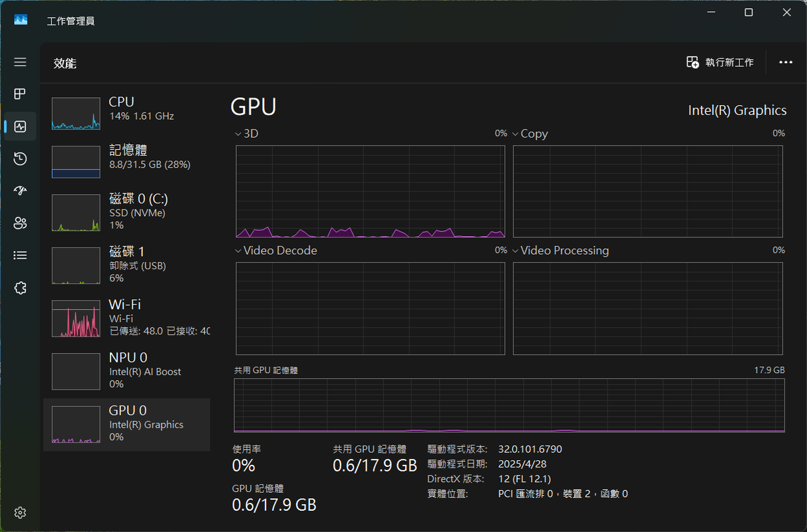Open the Services puzzle icon
The width and height of the screenshot is (807, 532).
pyautogui.click(x=20, y=287)
